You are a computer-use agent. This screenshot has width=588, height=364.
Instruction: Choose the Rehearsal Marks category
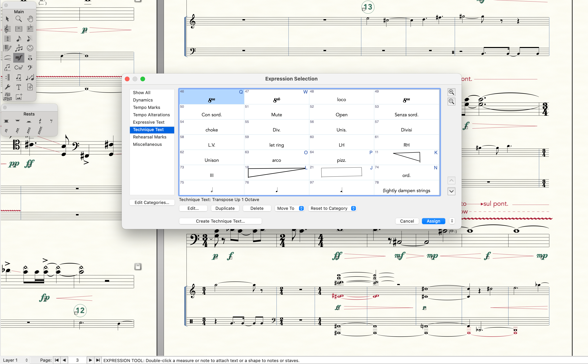[x=152, y=137]
